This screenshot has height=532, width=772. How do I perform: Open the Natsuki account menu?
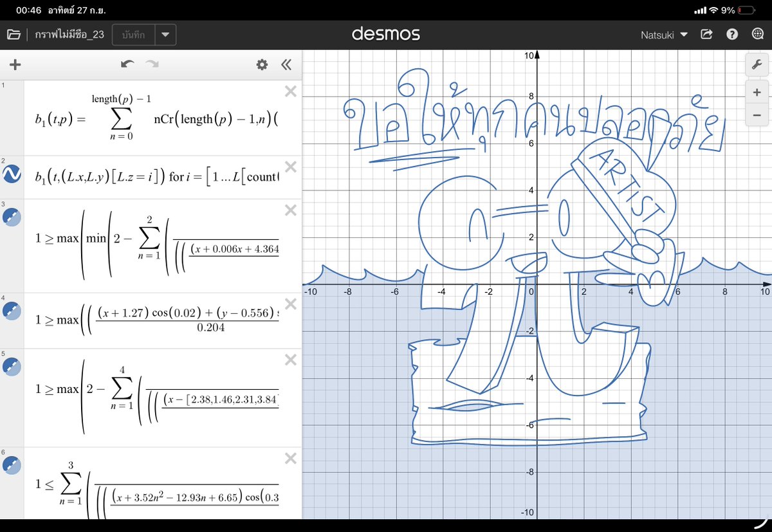(664, 35)
